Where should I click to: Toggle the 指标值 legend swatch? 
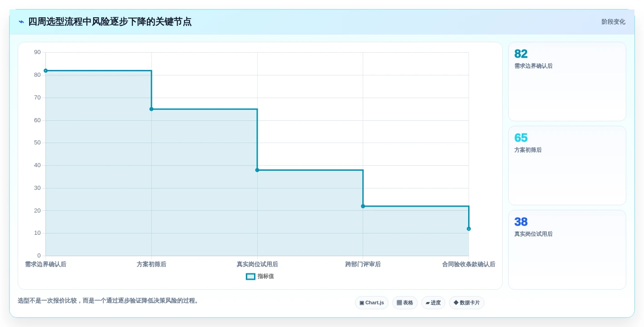click(250, 276)
